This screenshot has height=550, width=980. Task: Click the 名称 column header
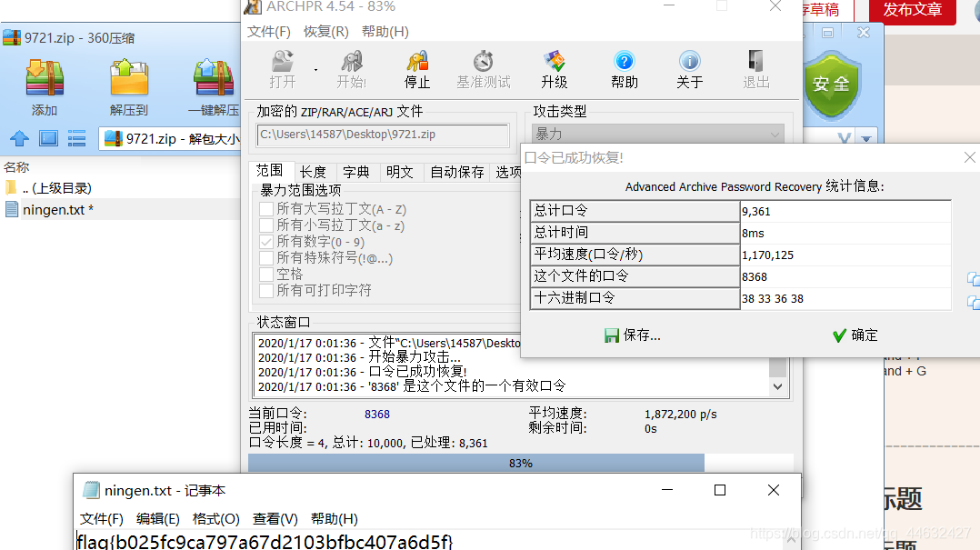point(17,167)
